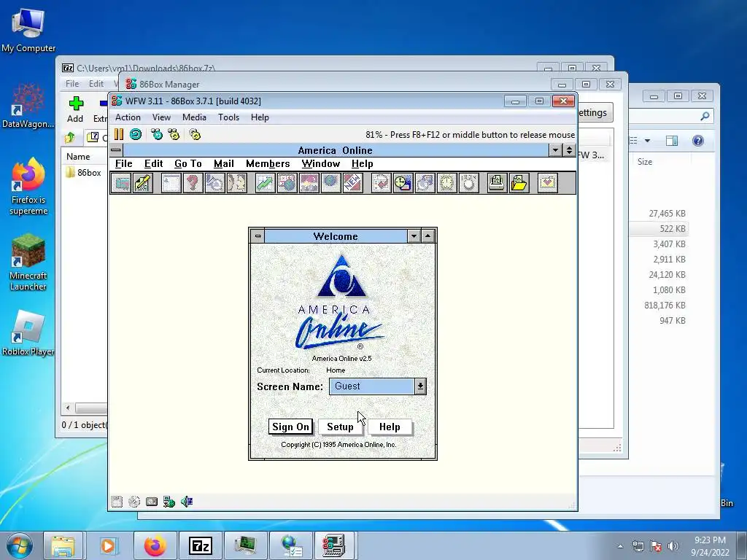Open Internet Connection globe icon
The height and width of the screenshot is (560, 747).
[330, 183]
